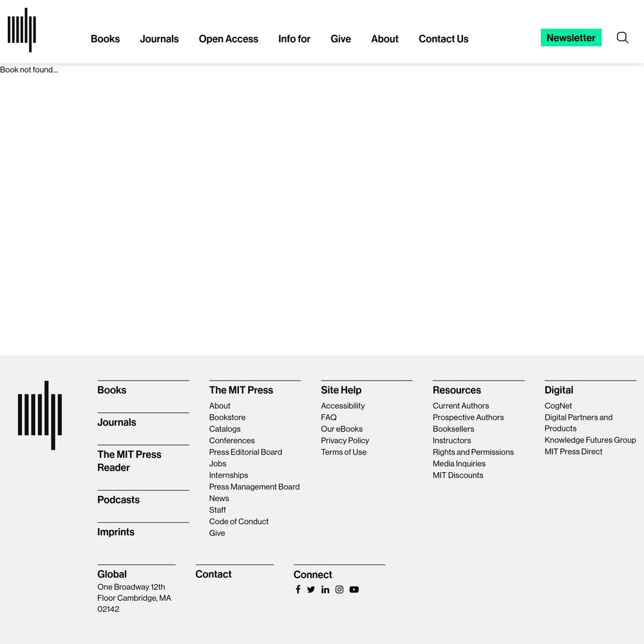Click the MIT Press logo in footer
The height and width of the screenshot is (644, 644).
40,415
